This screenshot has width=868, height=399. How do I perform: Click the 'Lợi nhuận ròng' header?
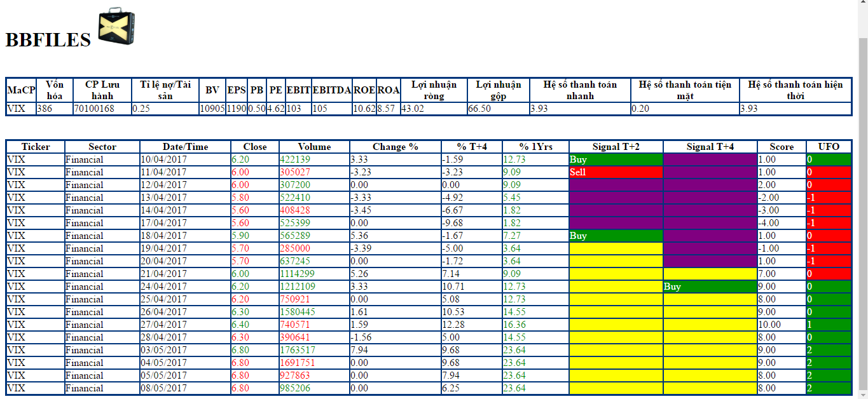pos(434,90)
